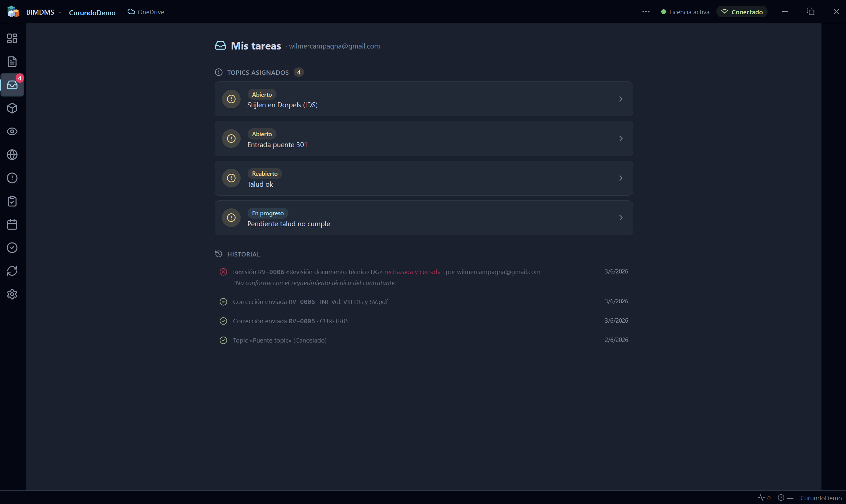
Task: Select the inbox tasks tab with badge
Action: pos(12,85)
